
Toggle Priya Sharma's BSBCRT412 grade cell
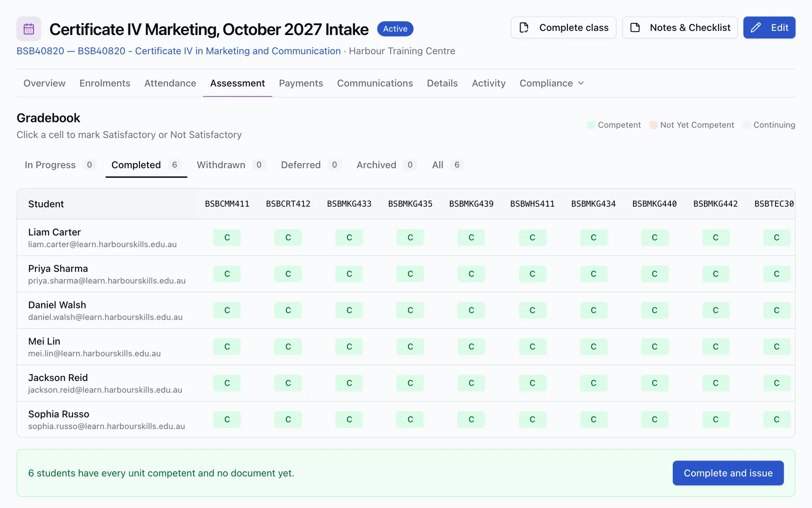coord(288,274)
